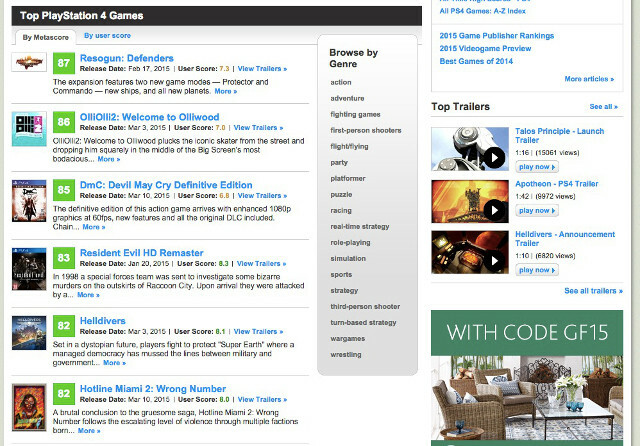View Trailers for DmC Devil May Cry
The image size is (640, 446).
point(262,195)
